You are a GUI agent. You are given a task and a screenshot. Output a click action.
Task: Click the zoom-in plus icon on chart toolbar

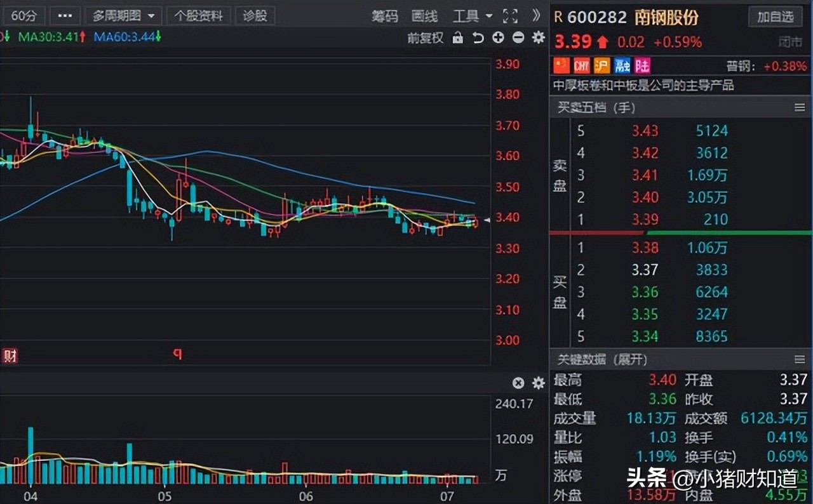498,38
